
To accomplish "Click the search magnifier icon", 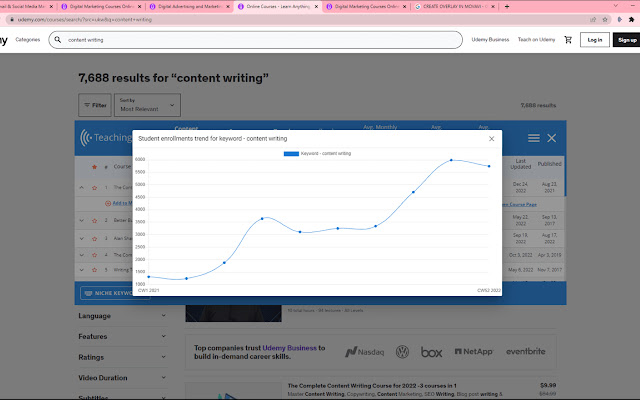I will tap(57, 40).
